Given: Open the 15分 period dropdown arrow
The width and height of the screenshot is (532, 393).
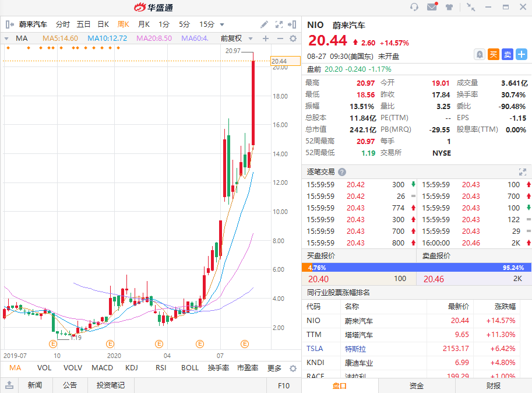Looking at the screenshot, I should pos(222,24).
